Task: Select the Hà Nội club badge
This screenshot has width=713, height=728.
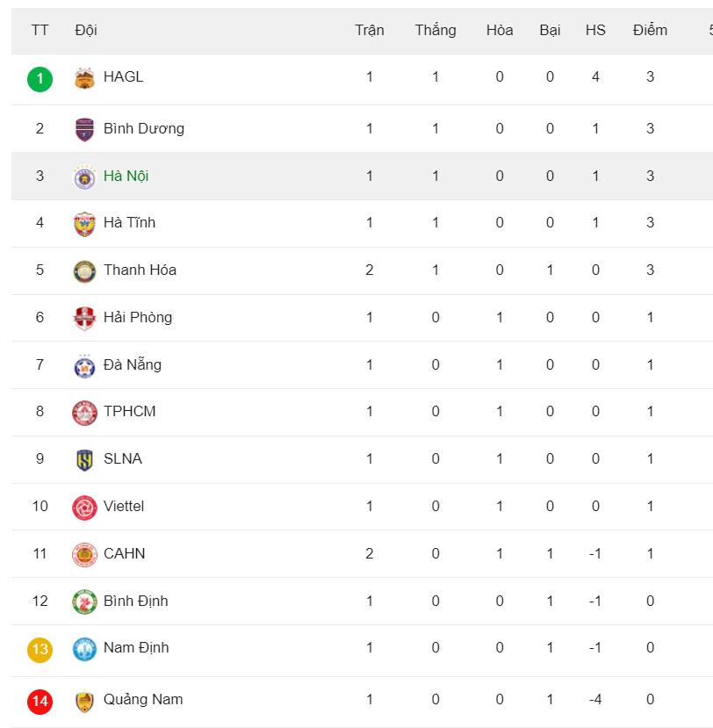Action: tap(84, 177)
